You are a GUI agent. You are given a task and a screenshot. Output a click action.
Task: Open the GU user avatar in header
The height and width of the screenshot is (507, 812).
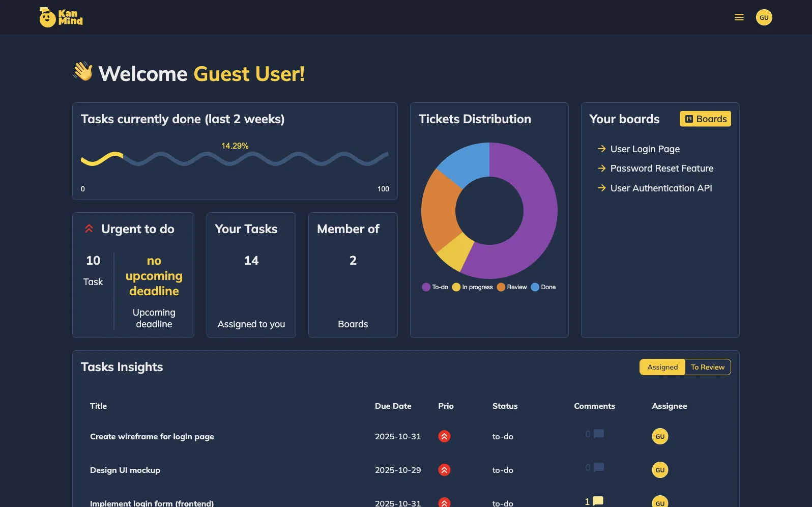click(764, 18)
